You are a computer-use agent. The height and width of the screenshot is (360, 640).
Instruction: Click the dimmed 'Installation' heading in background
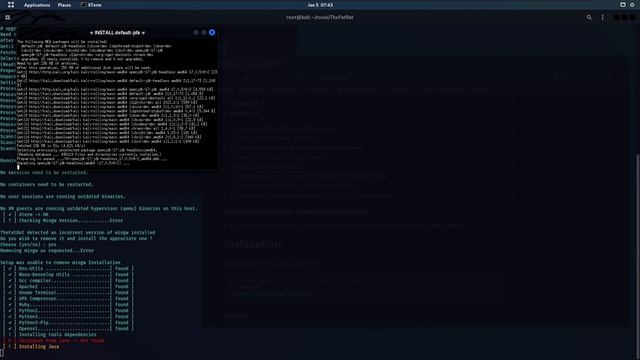(252, 244)
